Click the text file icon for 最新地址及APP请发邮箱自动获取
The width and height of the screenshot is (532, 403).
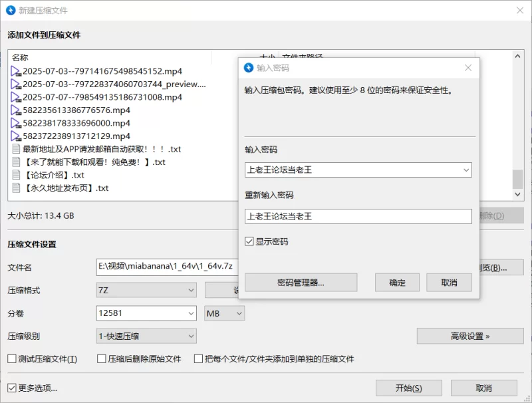click(x=16, y=149)
